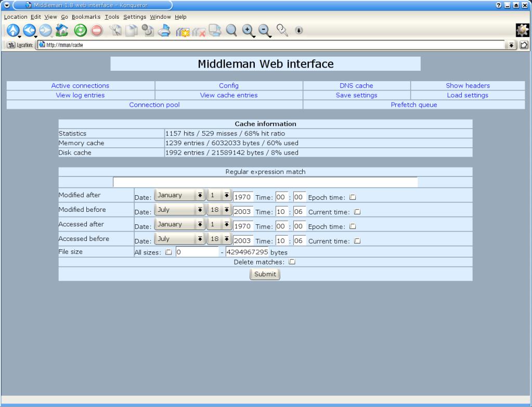Print the page with the printer icon

pos(164,30)
